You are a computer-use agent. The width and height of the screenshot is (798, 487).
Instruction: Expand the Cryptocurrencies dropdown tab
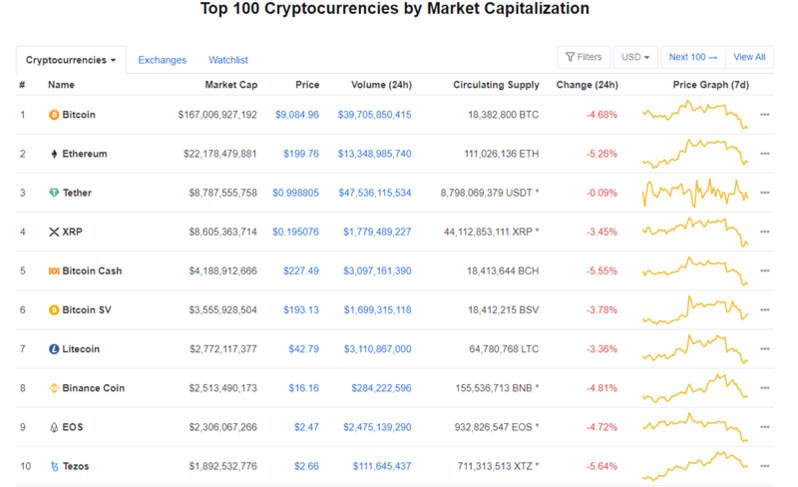click(x=71, y=60)
